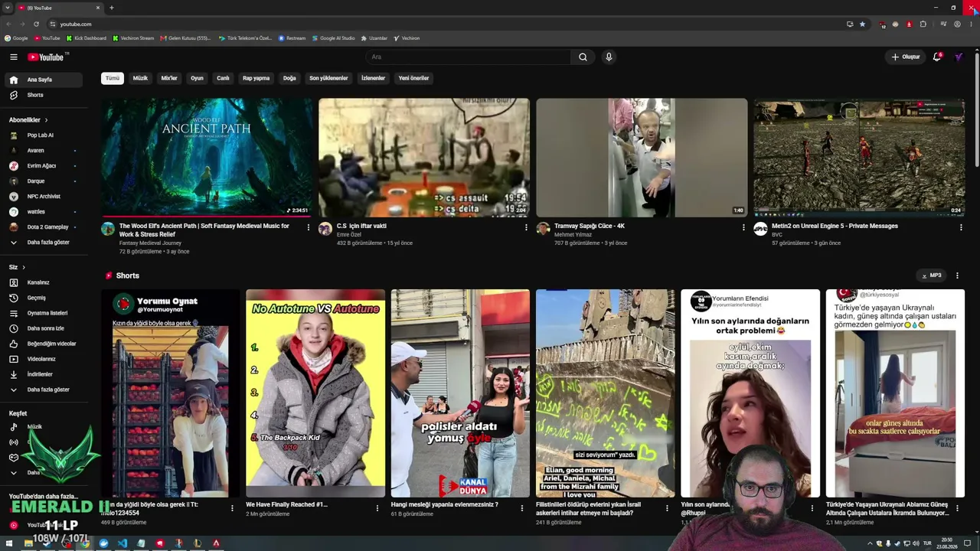Open options menu for Tramvay Sapığı Cüce
Image resolution: width=980 pixels, height=551 pixels.
tap(743, 227)
